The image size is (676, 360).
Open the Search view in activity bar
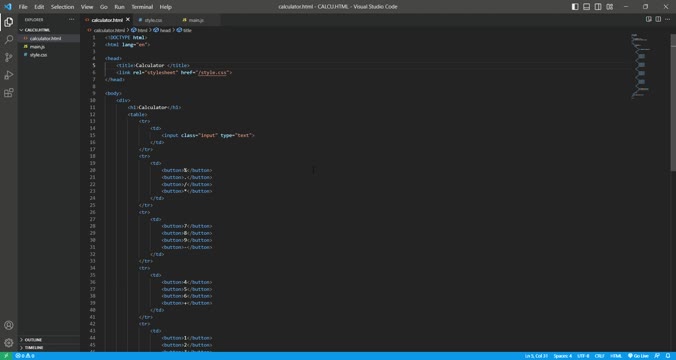click(9, 40)
